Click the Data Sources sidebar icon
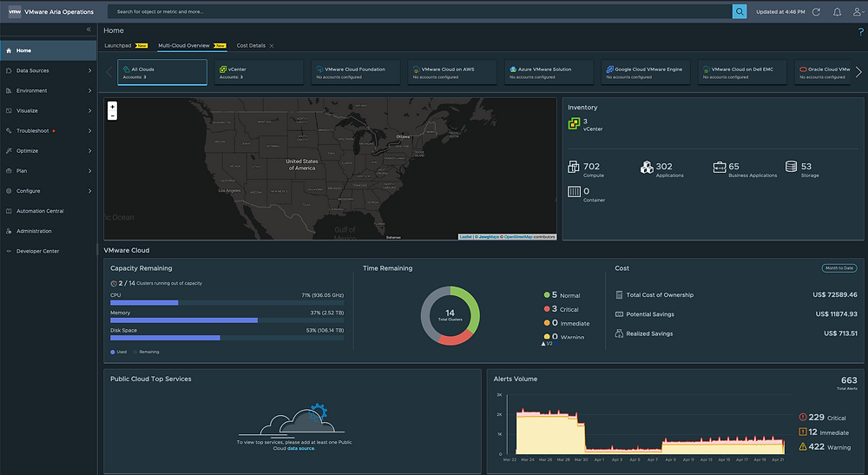This screenshot has width=868, height=475. point(9,70)
